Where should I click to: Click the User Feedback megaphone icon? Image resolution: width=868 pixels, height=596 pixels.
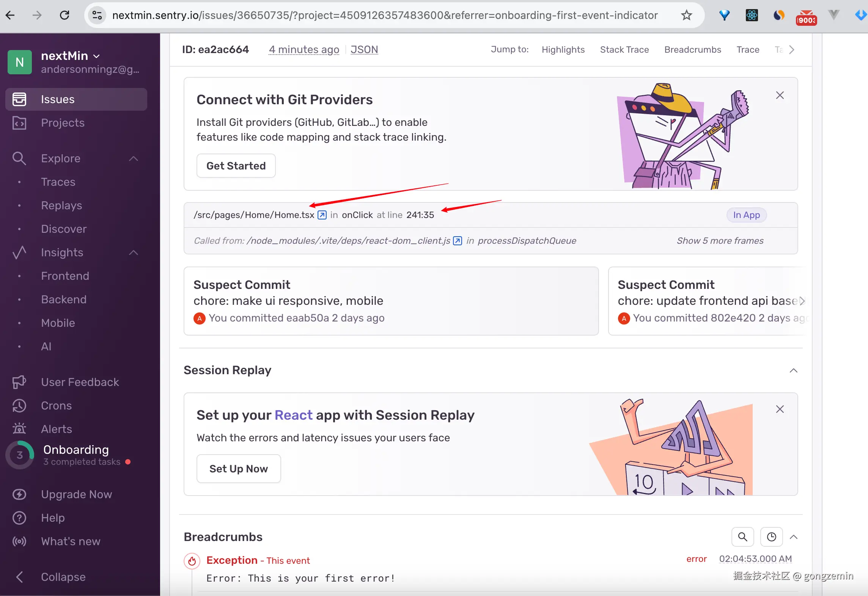[19, 382]
